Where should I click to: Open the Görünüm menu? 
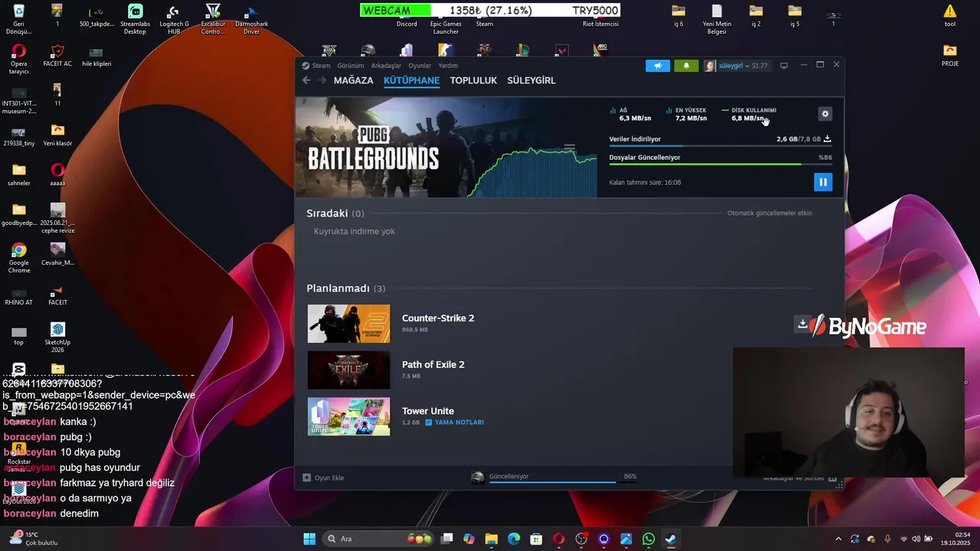pyautogui.click(x=351, y=66)
